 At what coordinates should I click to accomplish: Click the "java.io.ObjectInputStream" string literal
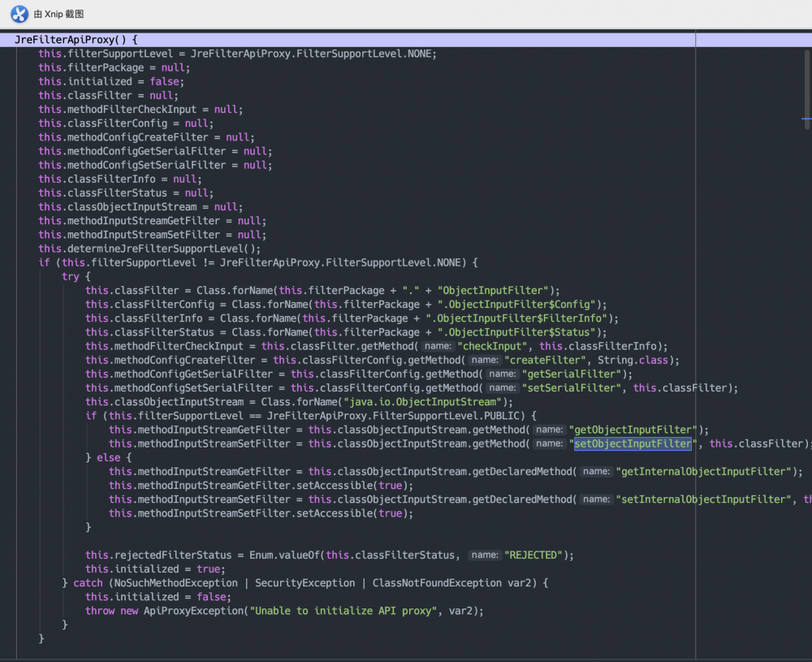(x=422, y=403)
